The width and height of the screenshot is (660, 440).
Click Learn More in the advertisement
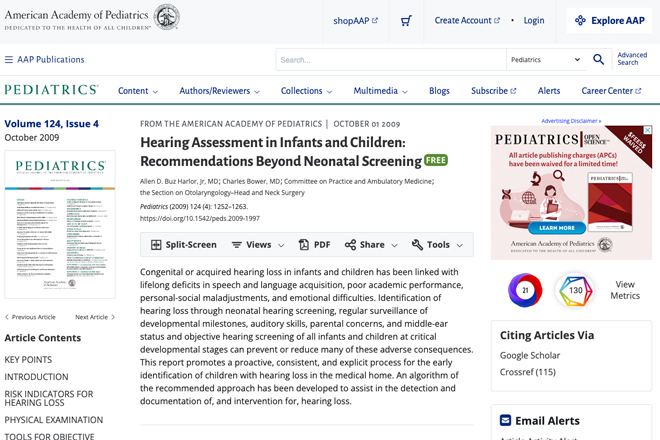(x=557, y=228)
